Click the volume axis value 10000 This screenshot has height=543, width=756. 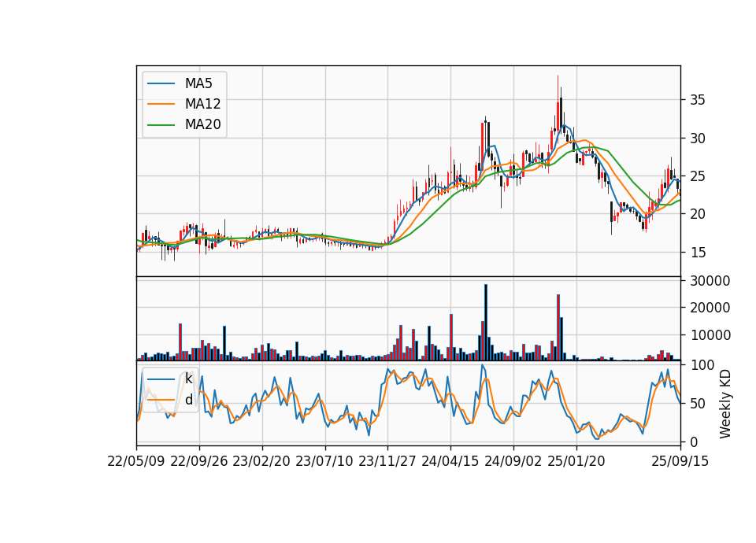710,335
